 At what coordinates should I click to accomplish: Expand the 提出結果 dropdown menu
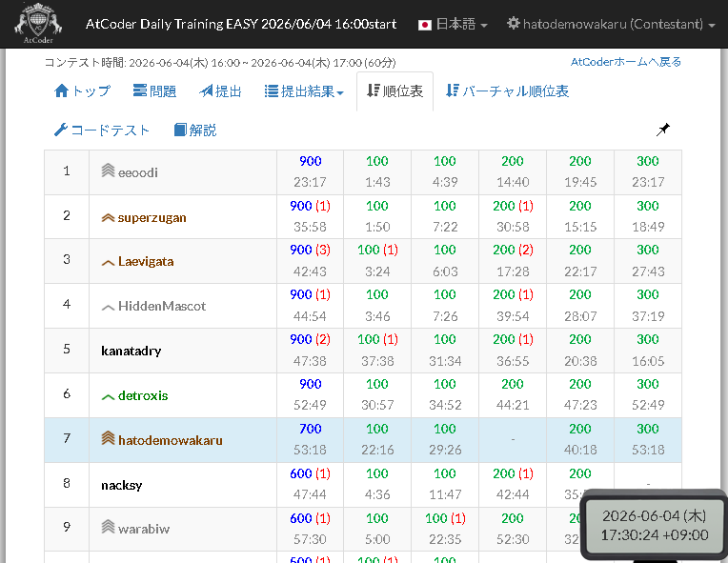(304, 90)
